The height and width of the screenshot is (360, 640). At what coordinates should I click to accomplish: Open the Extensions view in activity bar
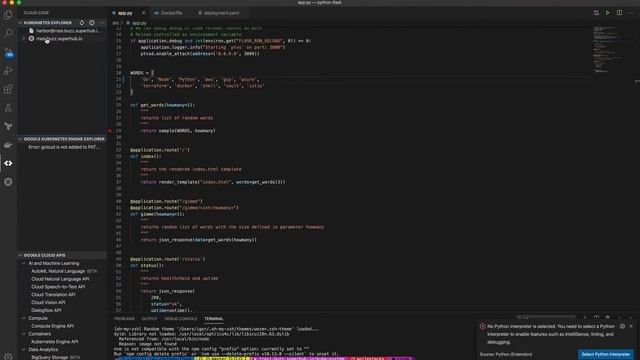coord(8,89)
